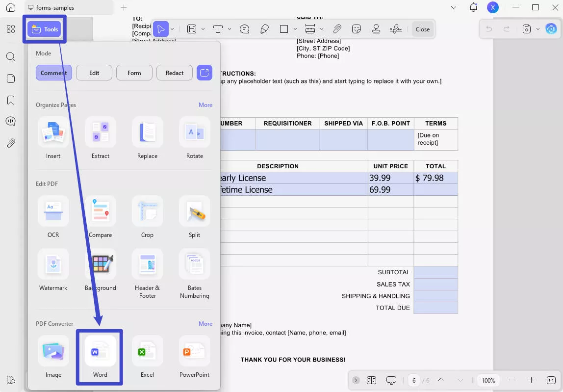
Task: Open the Bookmarks panel in the sidebar
Action: tap(11, 100)
